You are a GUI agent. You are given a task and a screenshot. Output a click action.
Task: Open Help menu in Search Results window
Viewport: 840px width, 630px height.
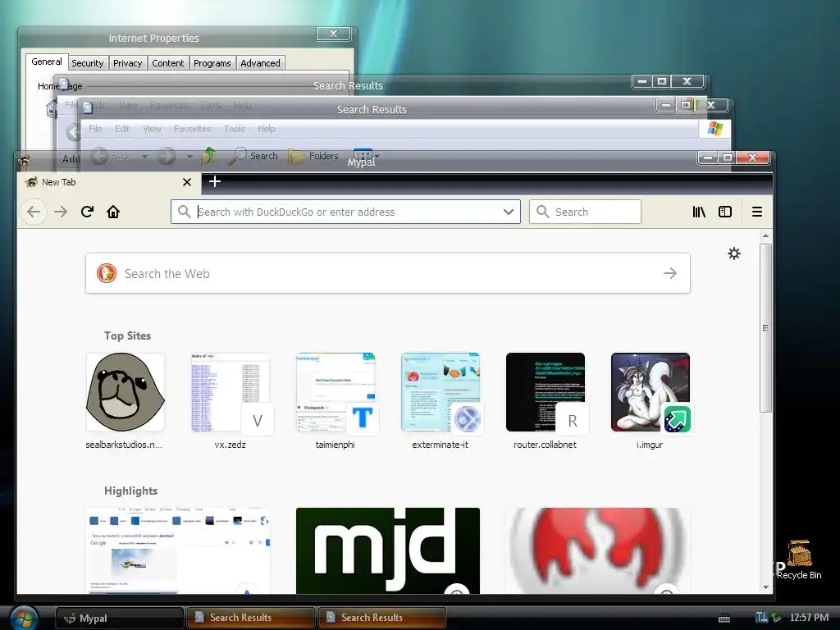[267, 129]
